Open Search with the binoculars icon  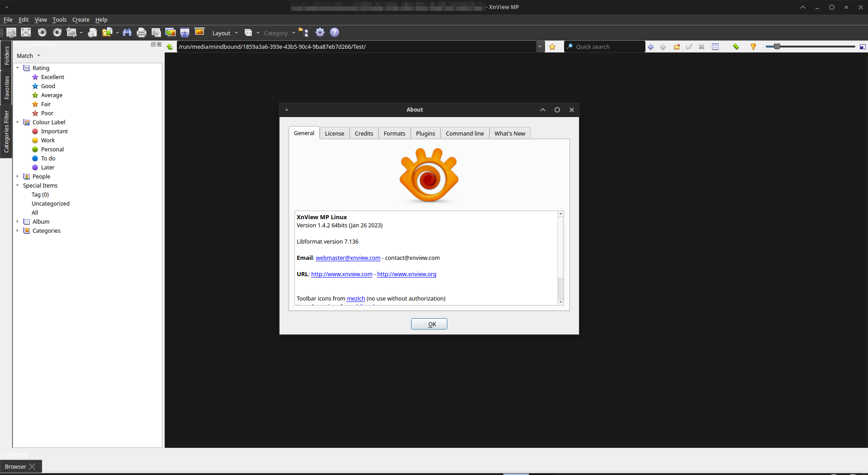coord(127,33)
